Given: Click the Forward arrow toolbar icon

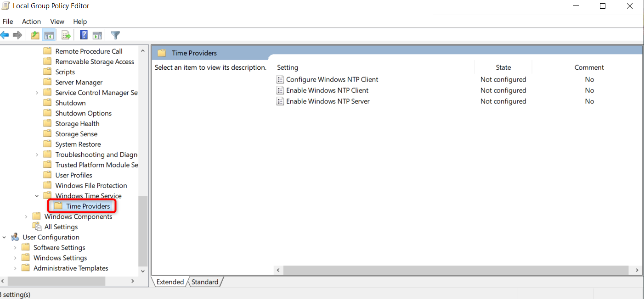Looking at the screenshot, I should point(17,35).
